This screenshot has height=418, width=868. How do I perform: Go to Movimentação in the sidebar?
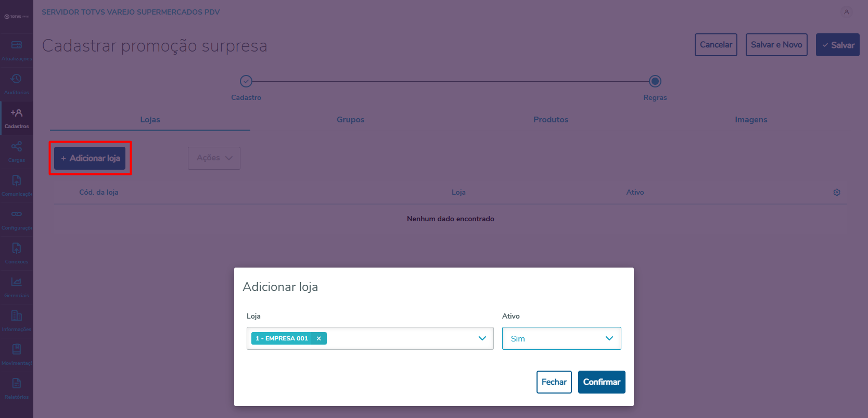pos(17,356)
